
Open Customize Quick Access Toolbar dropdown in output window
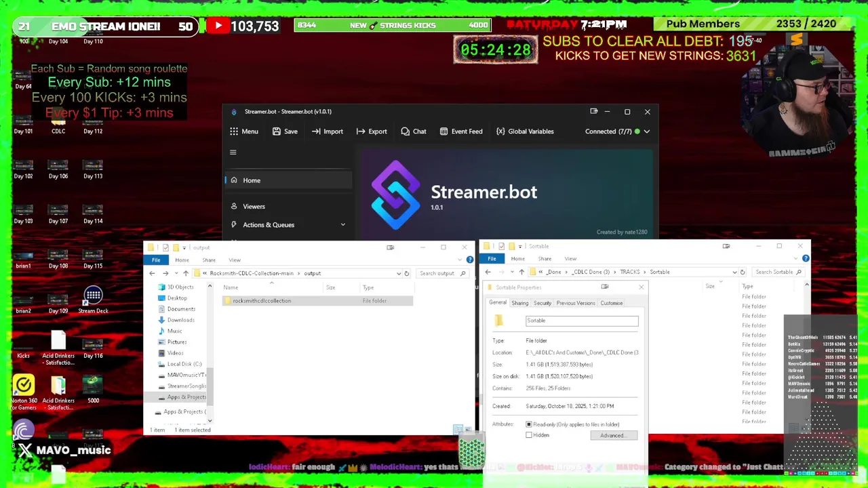[x=184, y=247]
